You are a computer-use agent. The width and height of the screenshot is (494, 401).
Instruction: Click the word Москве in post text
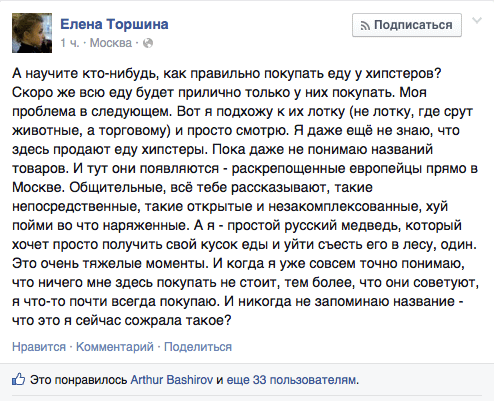tap(38, 187)
